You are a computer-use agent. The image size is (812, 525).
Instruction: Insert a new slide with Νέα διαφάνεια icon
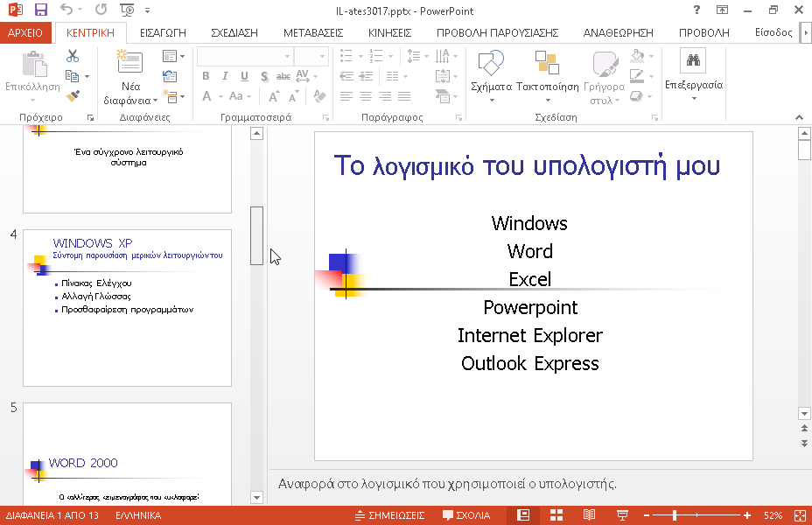[129, 61]
